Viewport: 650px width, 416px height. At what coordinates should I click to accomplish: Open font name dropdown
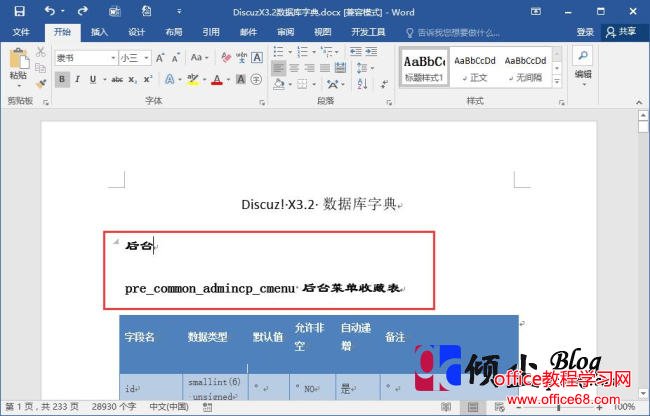[113, 58]
